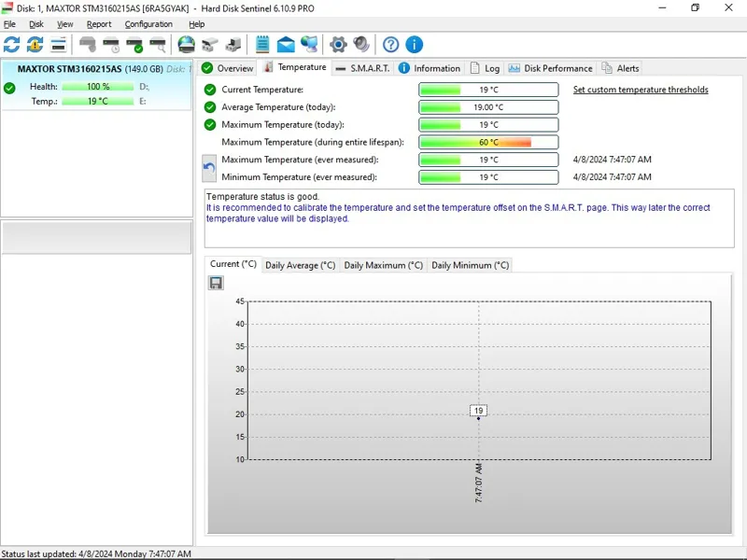Click the speaker sound icon
Screen dimensions: 747x560
(x=361, y=45)
